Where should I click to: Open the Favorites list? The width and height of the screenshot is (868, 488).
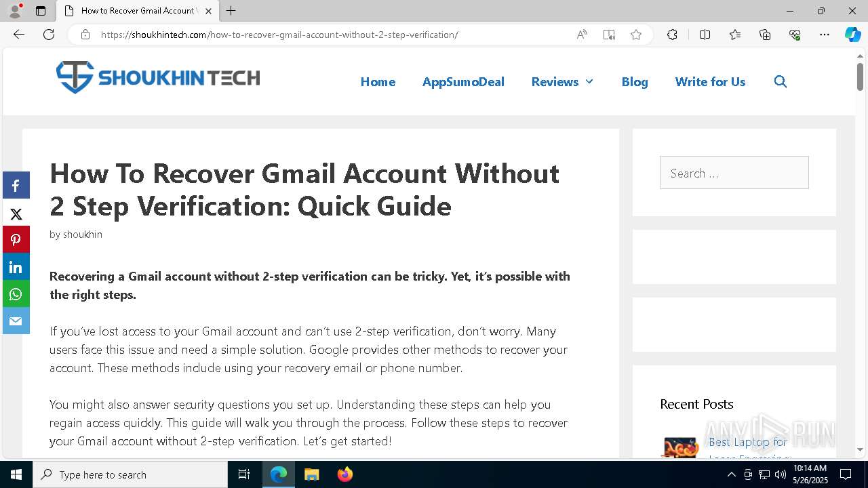[735, 35]
